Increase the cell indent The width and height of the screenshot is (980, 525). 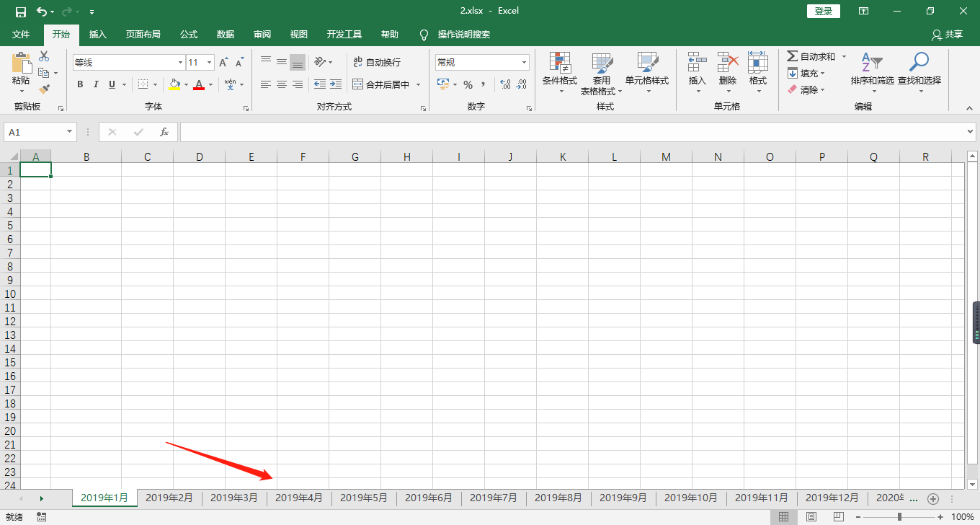pos(336,84)
